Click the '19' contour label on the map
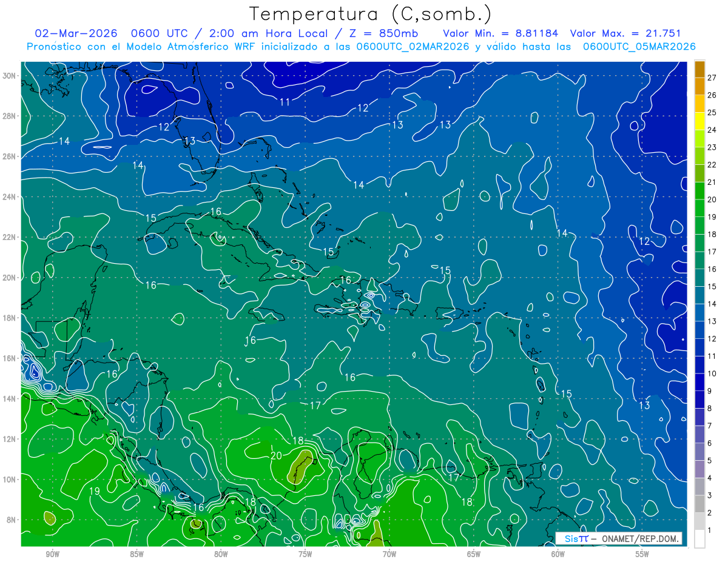Viewport: 728px width, 562px height. coord(94,491)
